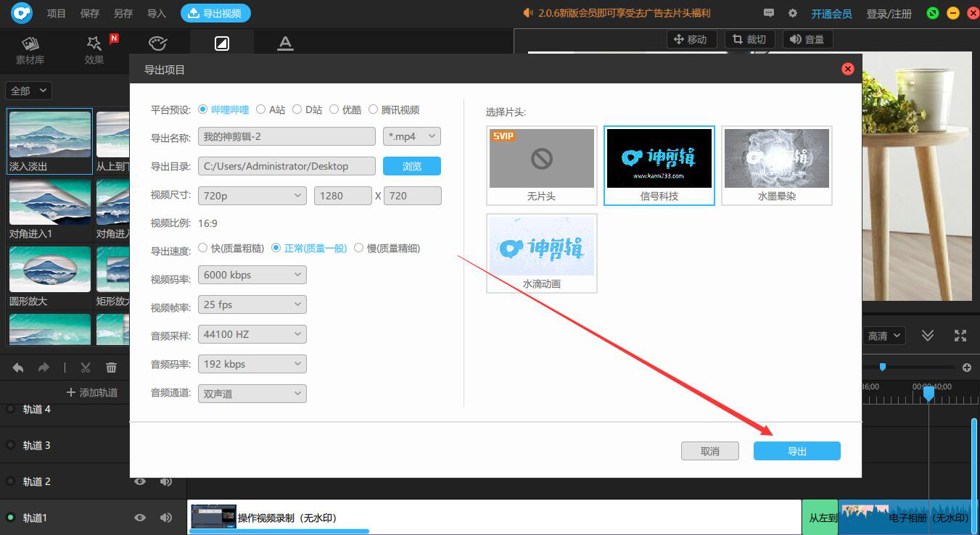
Task: Close the 导出项目 dialog
Action: 847,69
